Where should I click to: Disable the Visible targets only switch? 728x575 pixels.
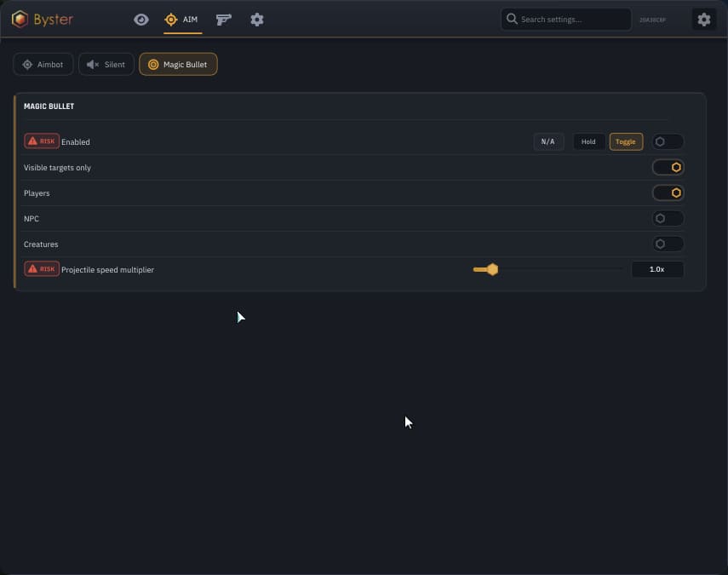pos(668,167)
